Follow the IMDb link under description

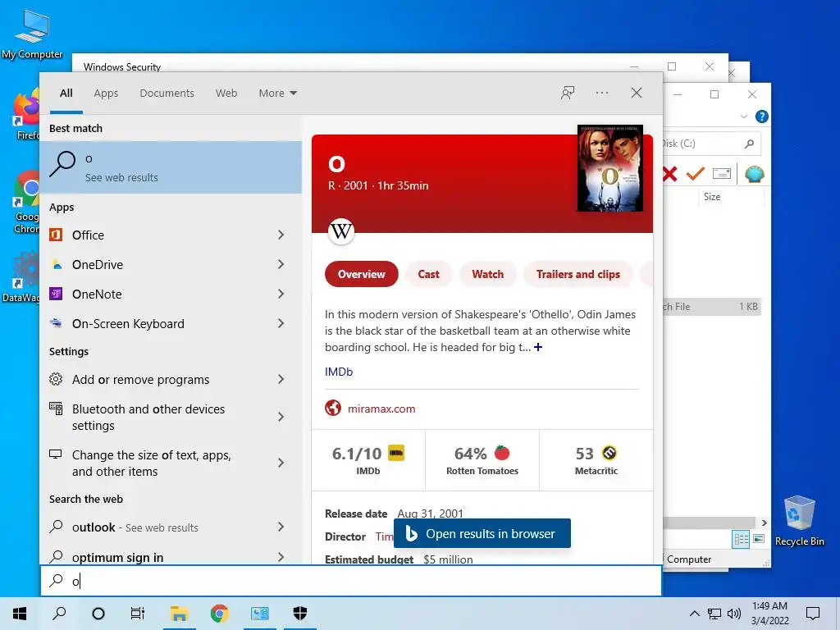pyautogui.click(x=339, y=372)
